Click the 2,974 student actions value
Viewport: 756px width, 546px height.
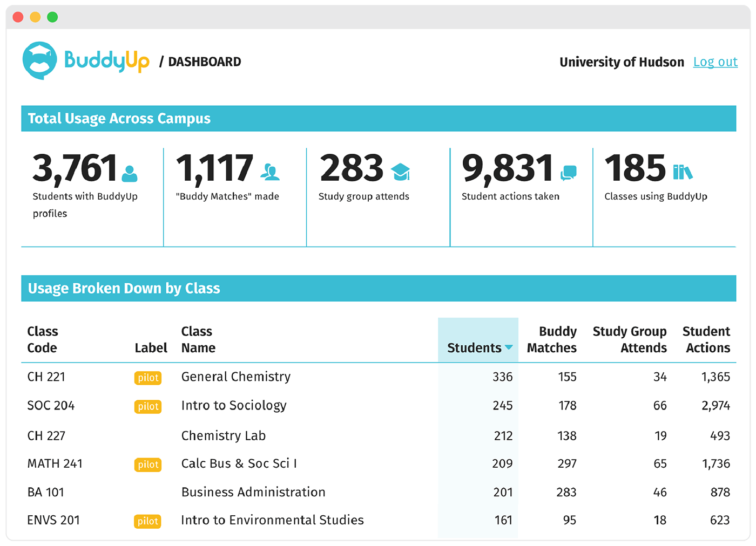click(716, 406)
